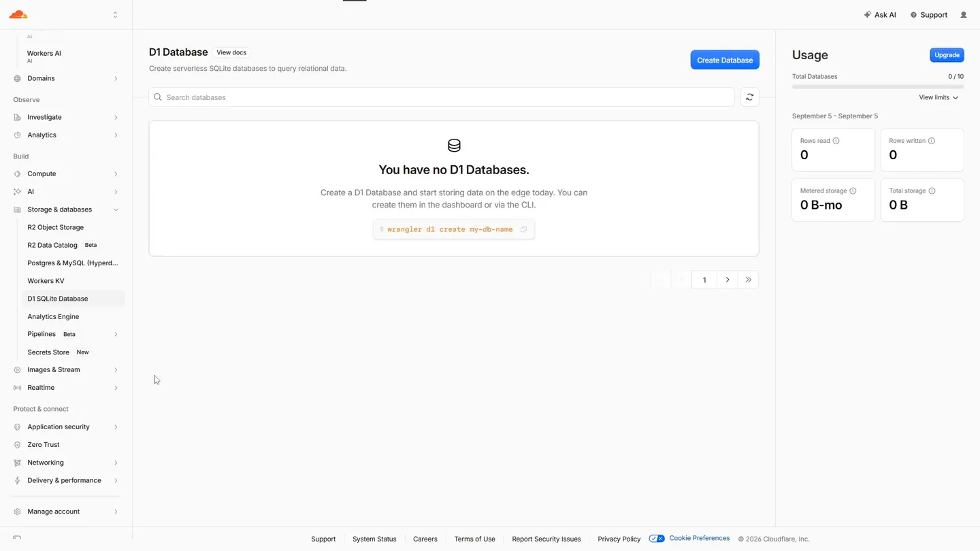Click the refresh databases icon
Viewport: 980px width, 551px height.
point(749,97)
